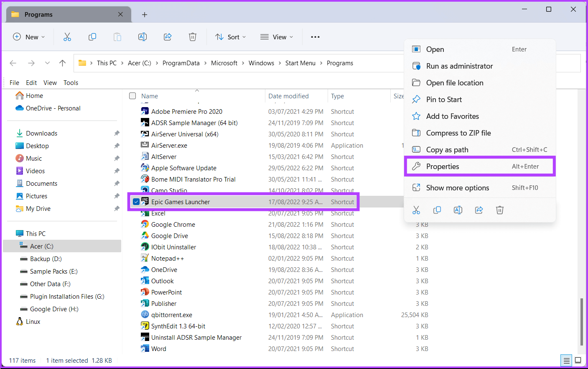Click the Copy icon in the toolbar
This screenshot has height=369, width=588.
[92, 37]
